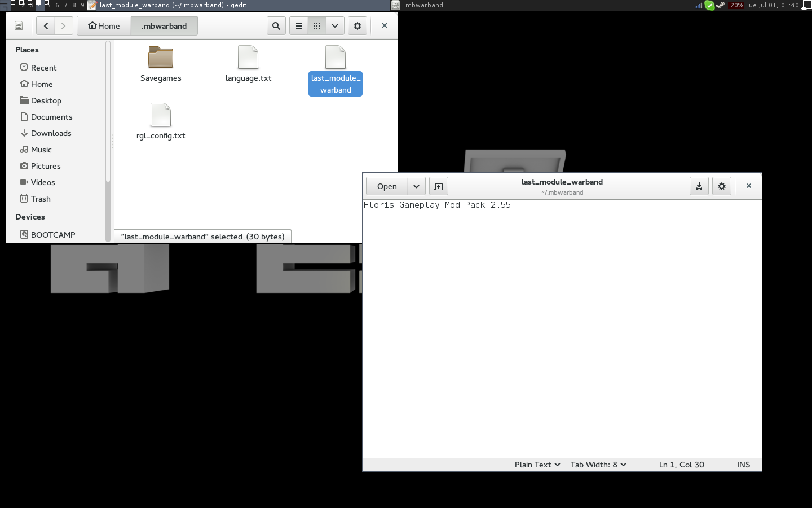Click the green checkmark tray icon

pos(709,5)
